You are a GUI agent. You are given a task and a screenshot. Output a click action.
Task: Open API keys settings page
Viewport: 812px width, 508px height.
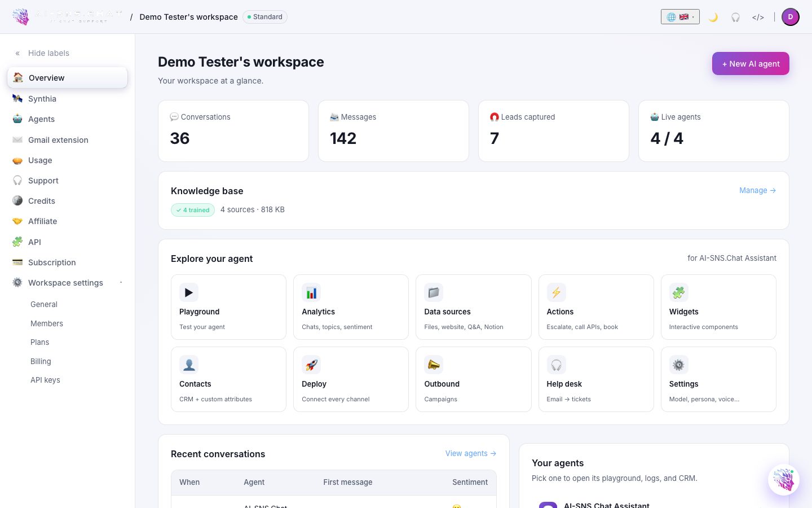coord(45,380)
